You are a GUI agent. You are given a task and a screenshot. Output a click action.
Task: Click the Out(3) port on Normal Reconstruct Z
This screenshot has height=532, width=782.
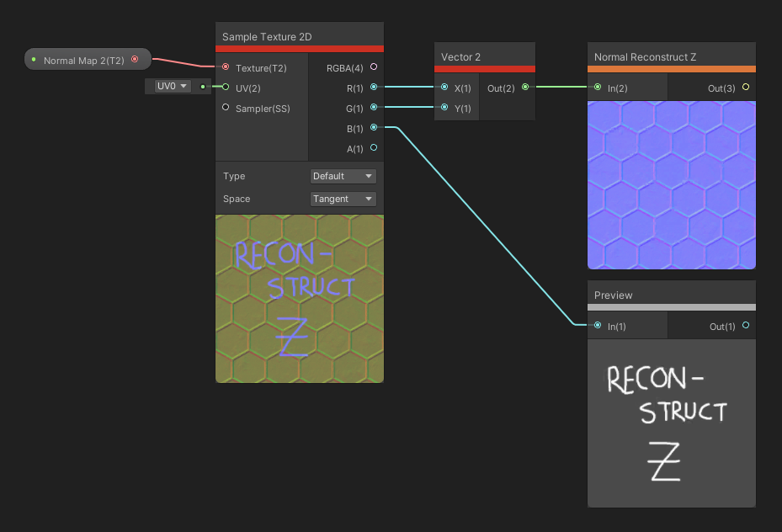744,88
